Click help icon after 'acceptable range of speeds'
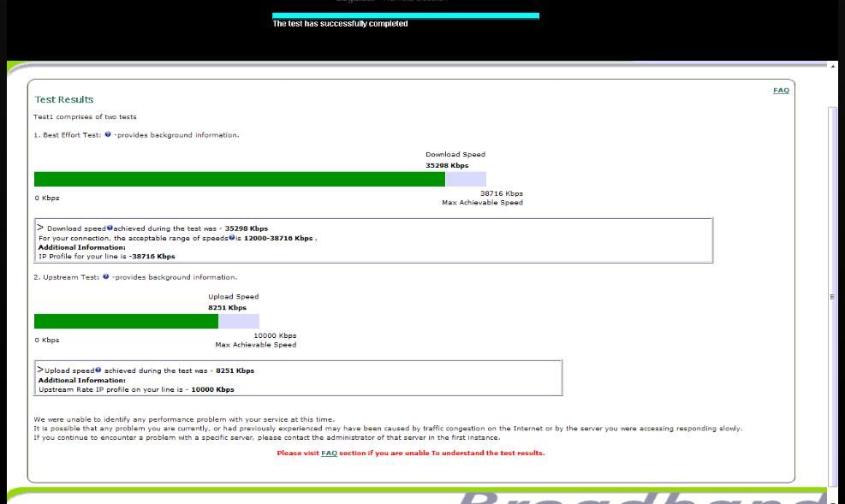Viewport: 845px width, 504px height. pyautogui.click(x=232, y=238)
